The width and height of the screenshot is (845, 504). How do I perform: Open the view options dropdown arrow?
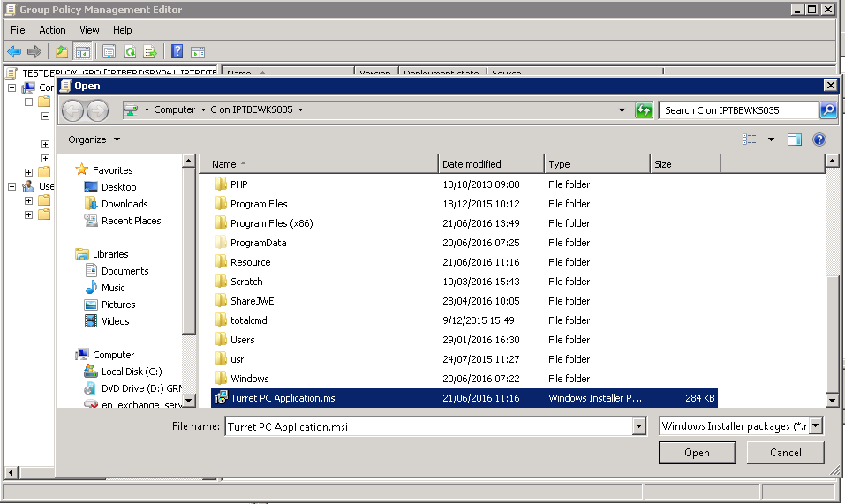[771, 139]
